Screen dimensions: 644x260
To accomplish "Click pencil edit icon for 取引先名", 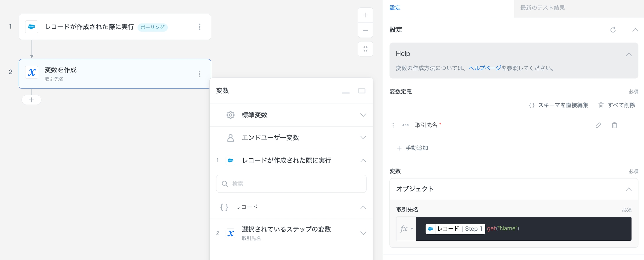I will click(598, 125).
